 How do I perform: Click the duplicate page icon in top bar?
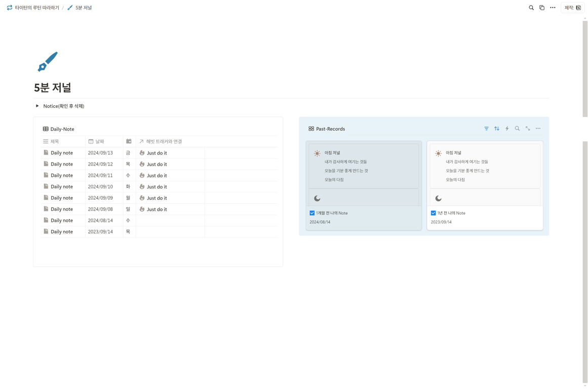click(542, 8)
